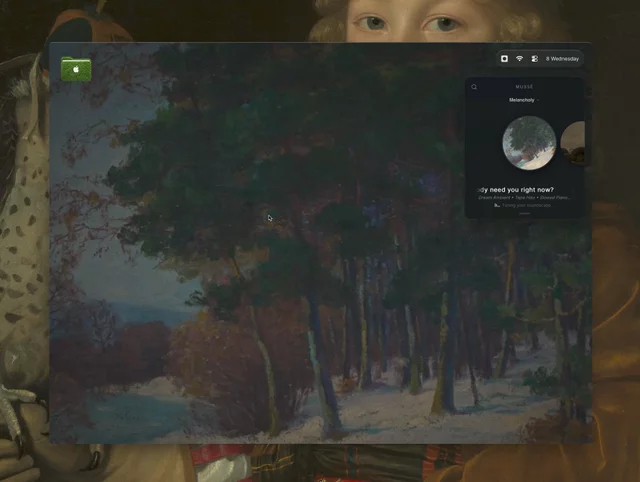This screenshot has height=482, width=640.
Task: Select the round winter forest artwork
Action: (x=529, y=143)
